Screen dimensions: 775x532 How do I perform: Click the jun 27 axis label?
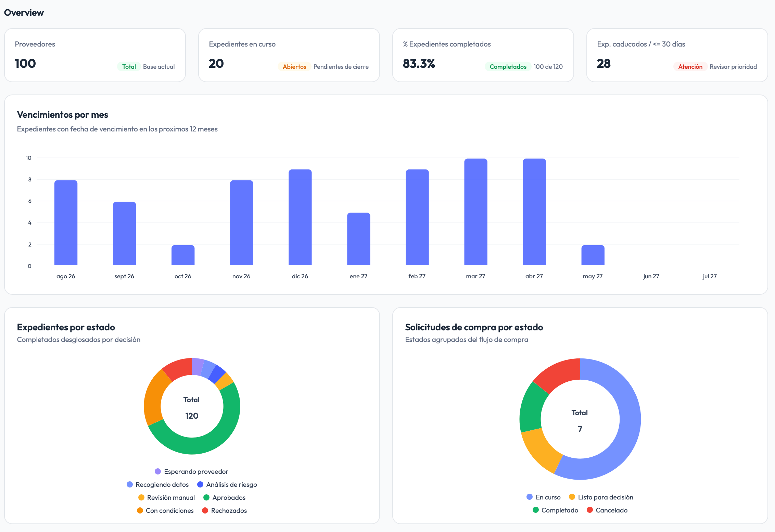pyautogui.click(x=651, y=276)
